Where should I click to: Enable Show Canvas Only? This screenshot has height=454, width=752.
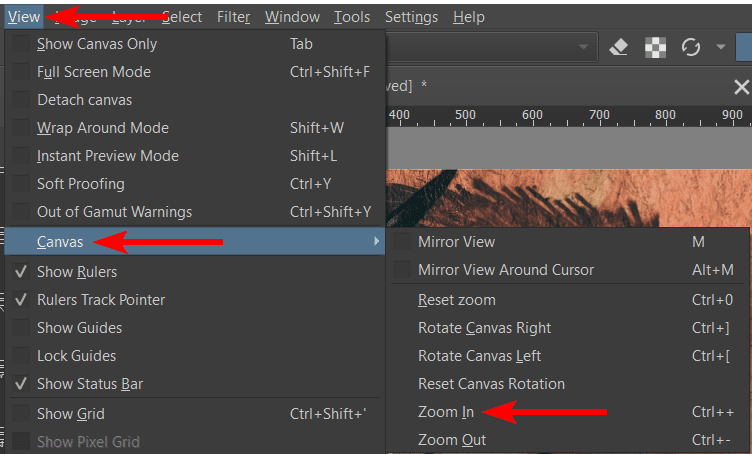[x=97, y=44]
